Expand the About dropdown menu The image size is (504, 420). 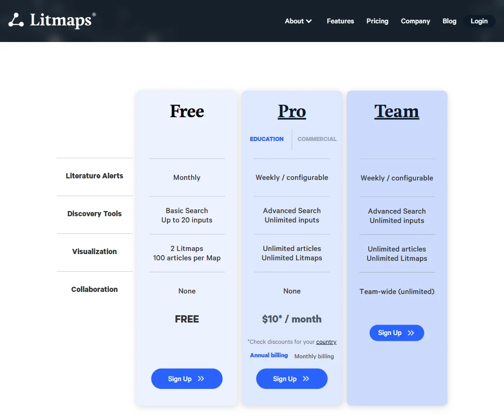298,21
